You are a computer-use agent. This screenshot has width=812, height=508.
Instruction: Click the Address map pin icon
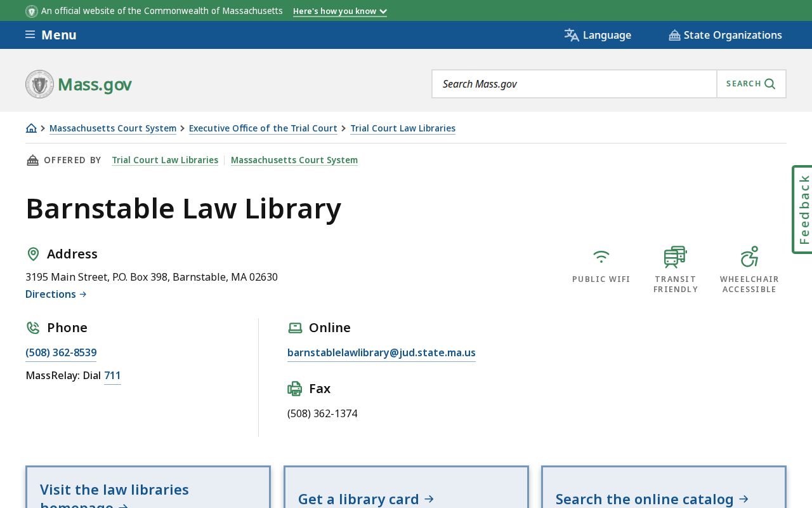click(33, 254)
